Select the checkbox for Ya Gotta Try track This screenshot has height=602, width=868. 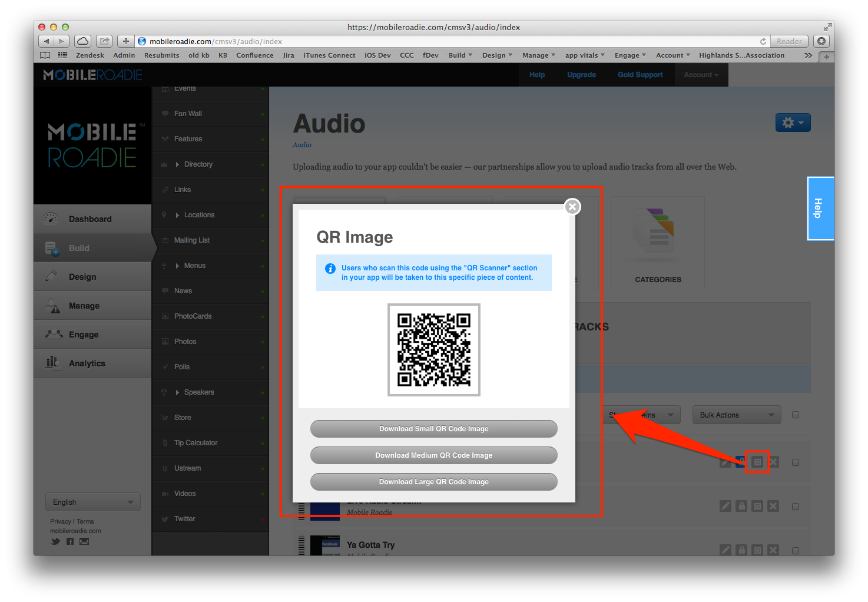(x=796, y=551)
